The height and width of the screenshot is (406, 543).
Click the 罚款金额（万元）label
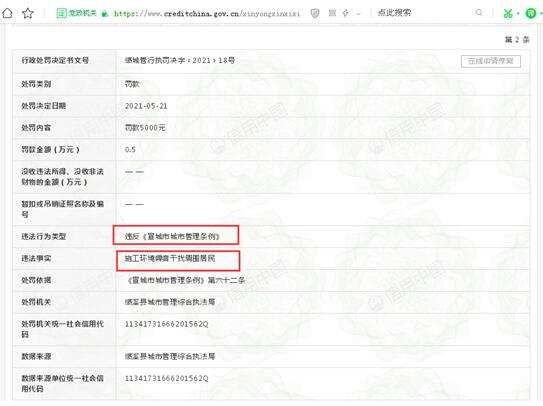(51, 149)
